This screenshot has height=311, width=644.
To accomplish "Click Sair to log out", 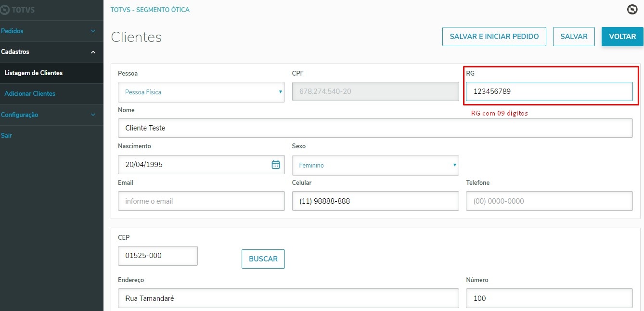I will tap(7, 135).
